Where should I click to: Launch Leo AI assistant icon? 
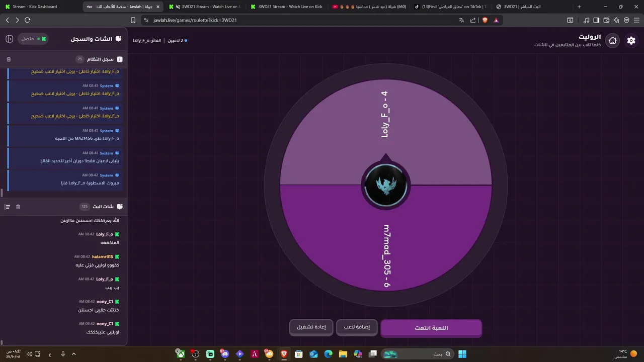click(x=616, y=20)
